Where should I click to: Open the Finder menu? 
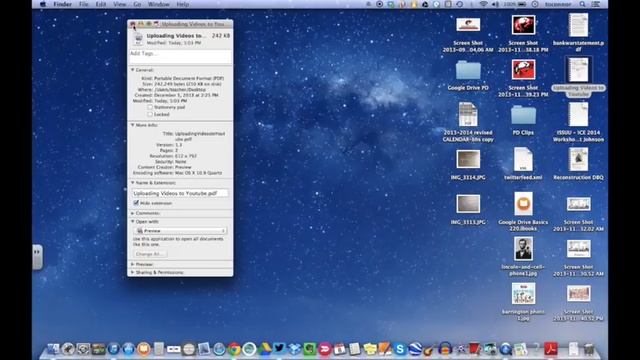tap(62, 4)
